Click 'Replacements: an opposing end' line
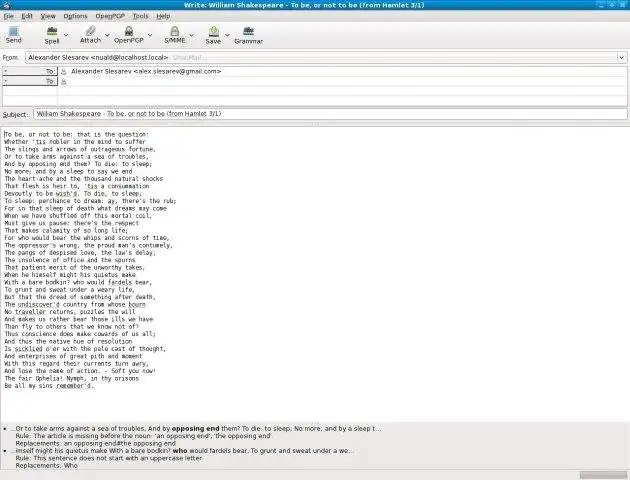Viewport: 630px width, 480px height. click(96, 443)
